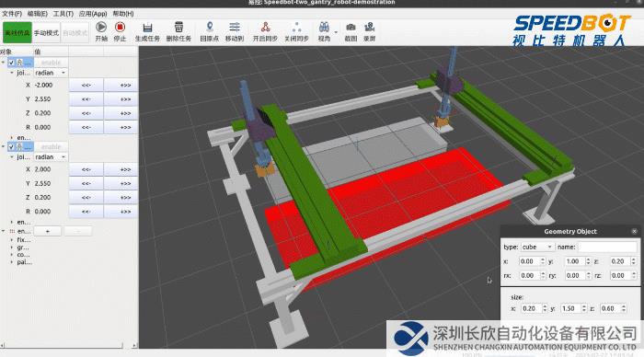Screen dimensions: 644x357
Task: Click the 移动到 move-to icon
Action: click(x=235, y=27)
